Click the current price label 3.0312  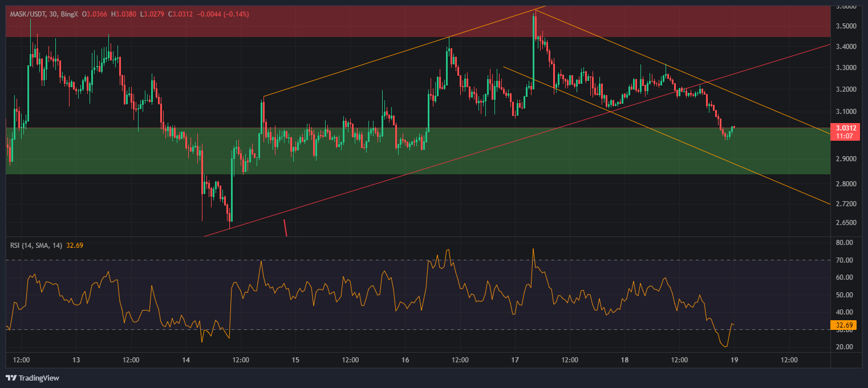click(x=846, y=128)
